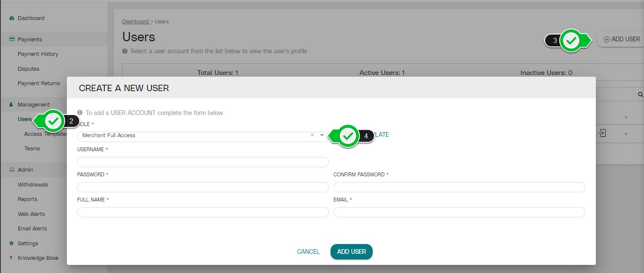Image resolution: width=644 pixels, height=273 pixels.
Task: Click the Payments card icon in sidebar
Action: click(x=11, y=39)
